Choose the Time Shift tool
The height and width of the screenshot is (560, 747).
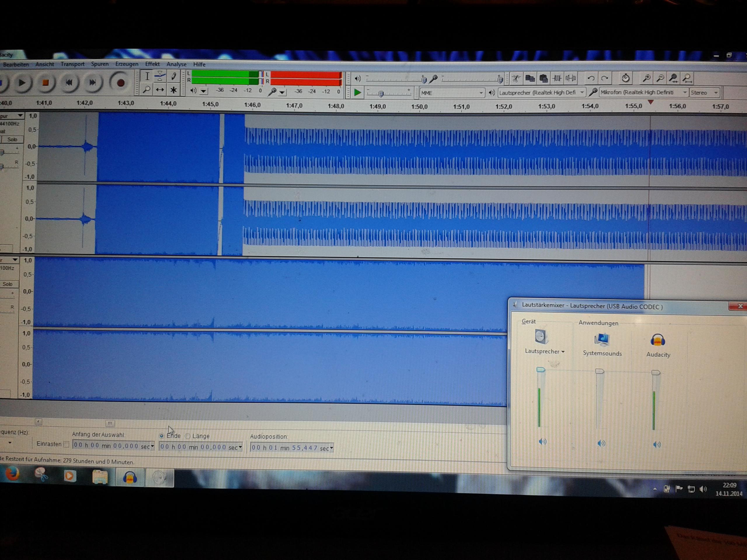160,90
